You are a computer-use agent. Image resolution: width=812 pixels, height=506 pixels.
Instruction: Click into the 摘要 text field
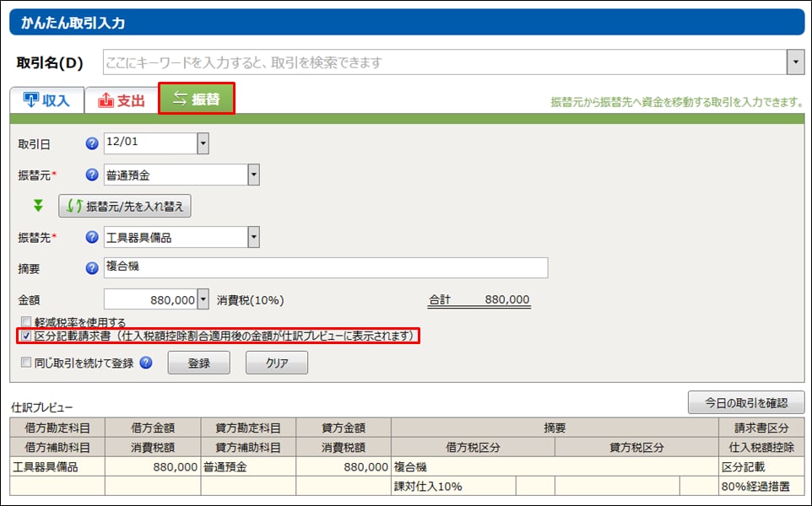[x=325, y=268]
